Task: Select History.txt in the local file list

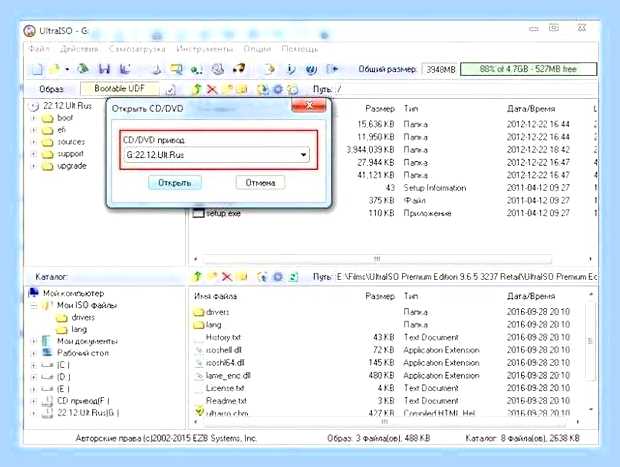Action: (x=223, y=337)
